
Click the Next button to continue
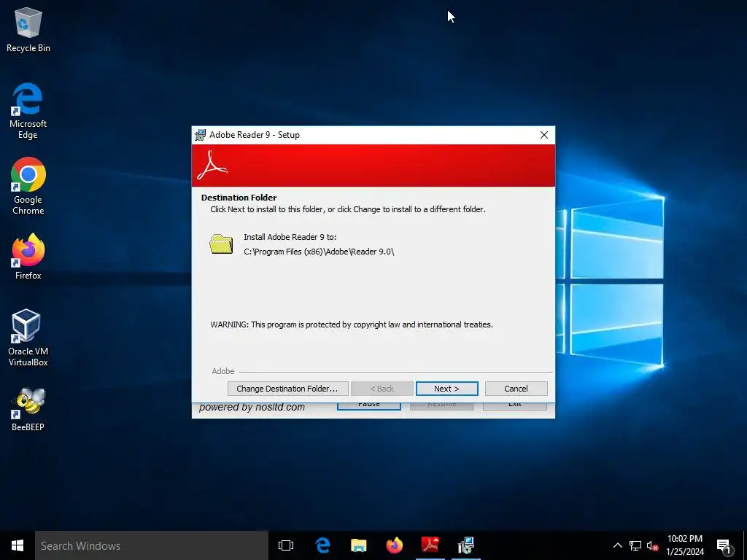tap(447, 389)
